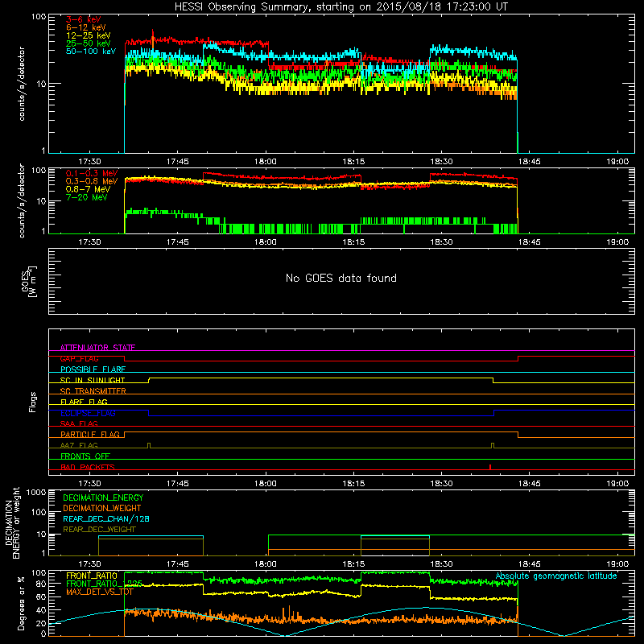This screenshot has width=644, height=644.
Task: Click the 19:00 tick label under the keV panel
Action: (617, 162)
